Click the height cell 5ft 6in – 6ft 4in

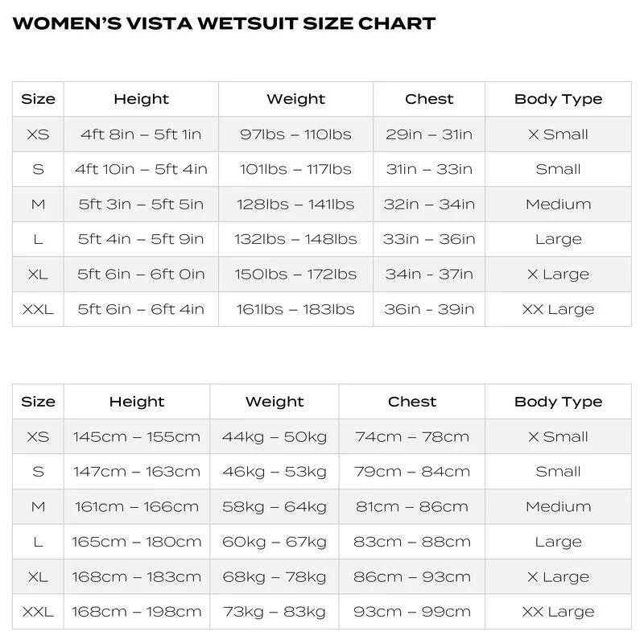pos(141,309)
